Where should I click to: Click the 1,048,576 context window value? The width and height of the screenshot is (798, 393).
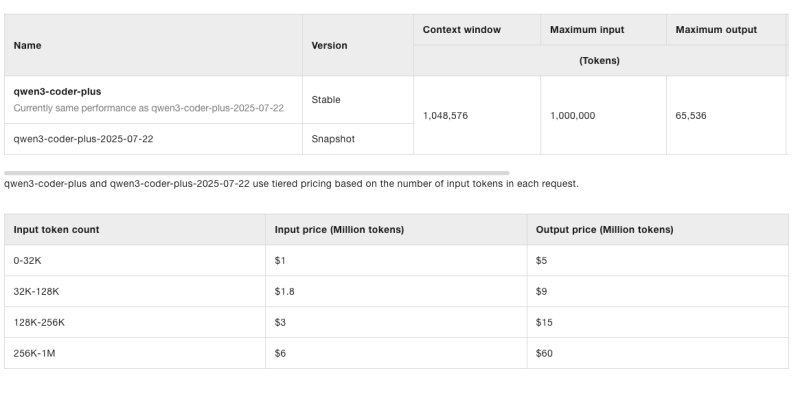click(445, 116)
